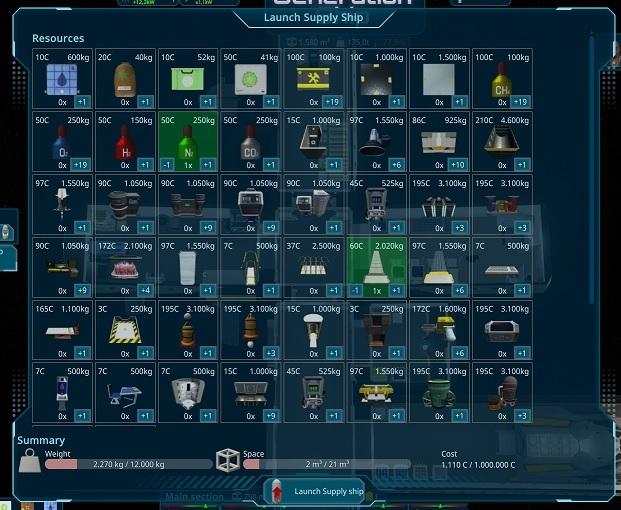Screen dimensions: 621x510
Task: Choose the O2 gas bottle icon
Action: [62, 143]
